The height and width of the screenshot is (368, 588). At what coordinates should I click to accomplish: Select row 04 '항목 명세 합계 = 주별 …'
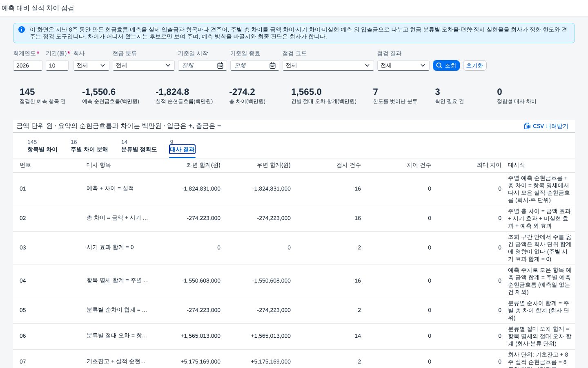[294, 281]
